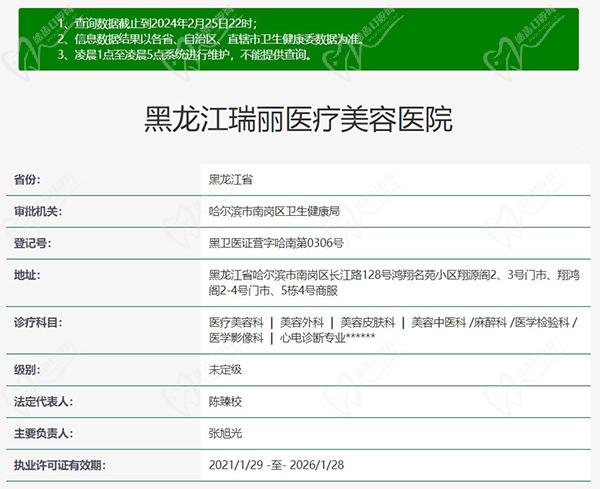Image resolution: width=600 pixels, height=489 pixels.
Task: Select the value 哈尔滨市南岗区卫生健康局
Action: 274,211
